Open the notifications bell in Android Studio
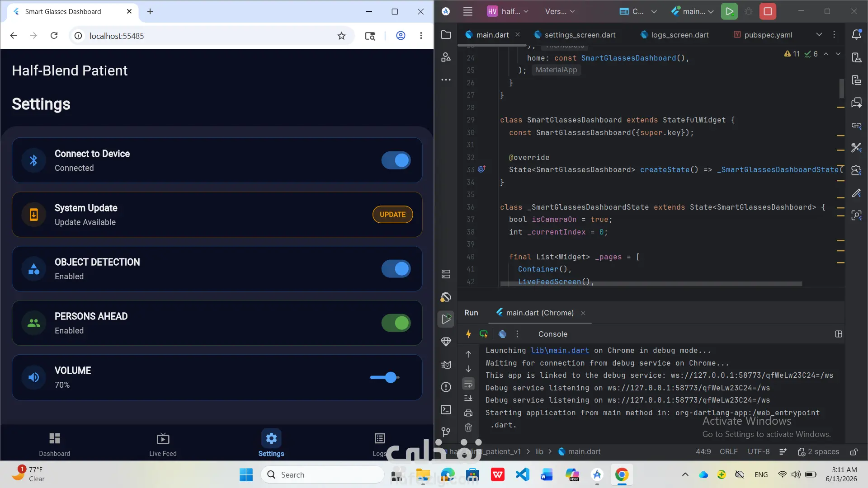Image resolution: width=868 pixels, height=488 pixels. click(x=856, y=34)
